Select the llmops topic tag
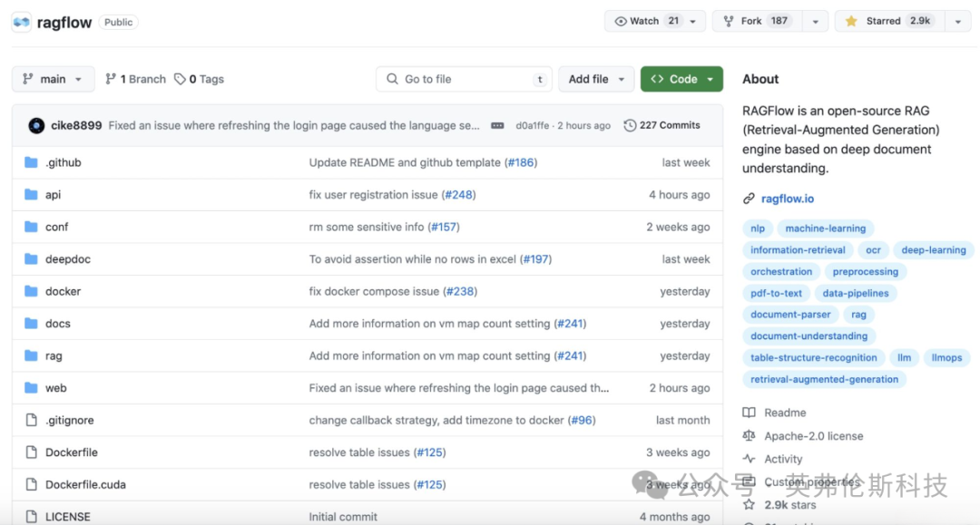The image size is (980, 525). pos(946,357)
